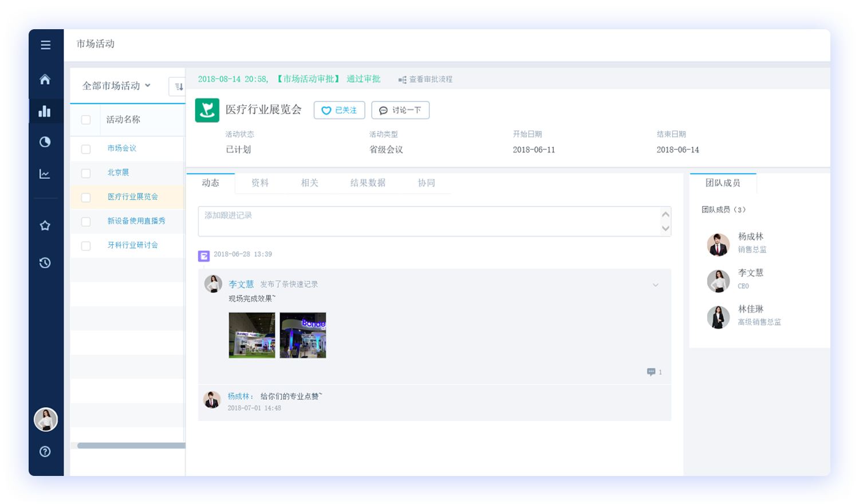The width and height of the screenshot is (859, 504).
Task: Click the up arrow in the record box
Action: coord(665,215)
